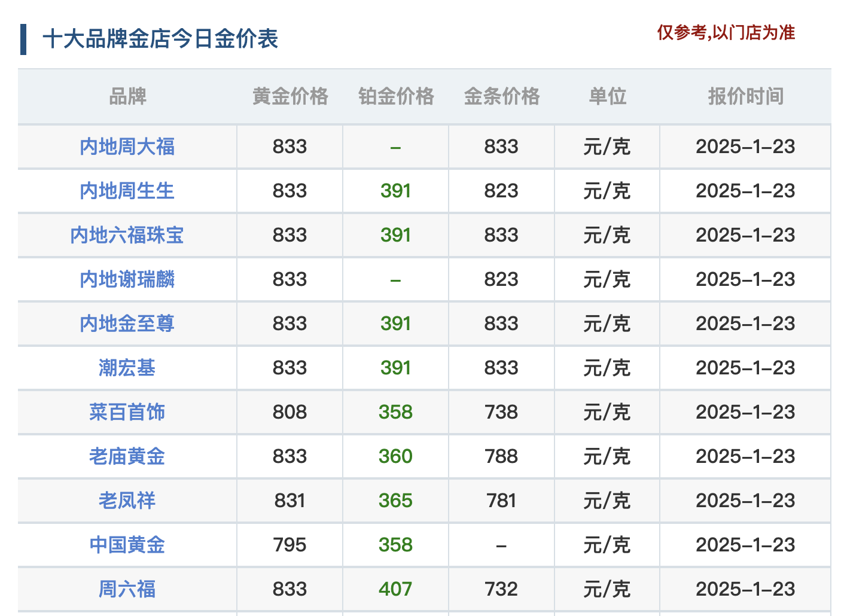This screenshot has height=616, width=841.
Task: Click the 周六福 platinum price 407
Action: (395, 589)
